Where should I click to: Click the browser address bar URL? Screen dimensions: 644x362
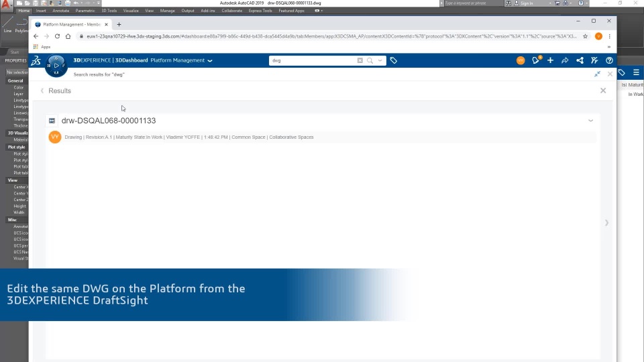point(331,36)
